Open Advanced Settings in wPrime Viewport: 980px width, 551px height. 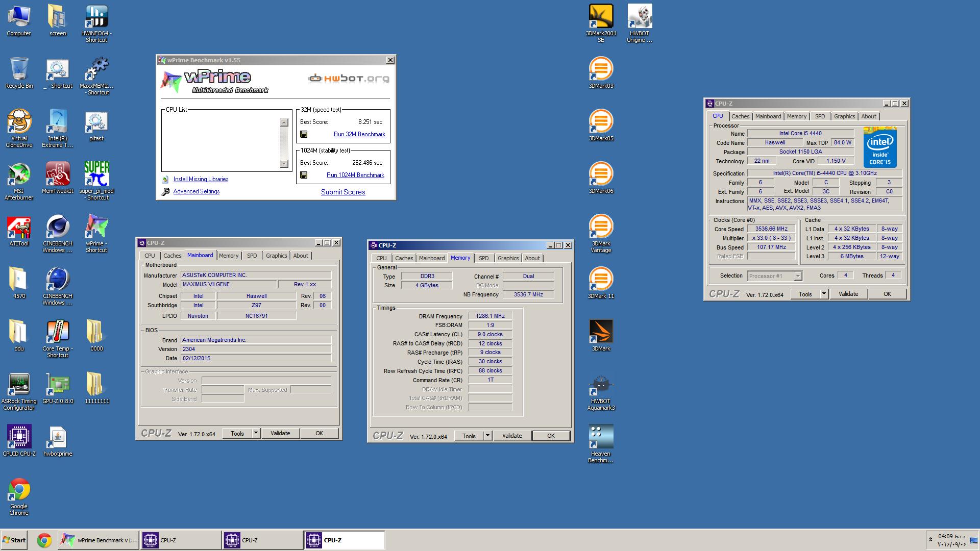coord(197,191)
